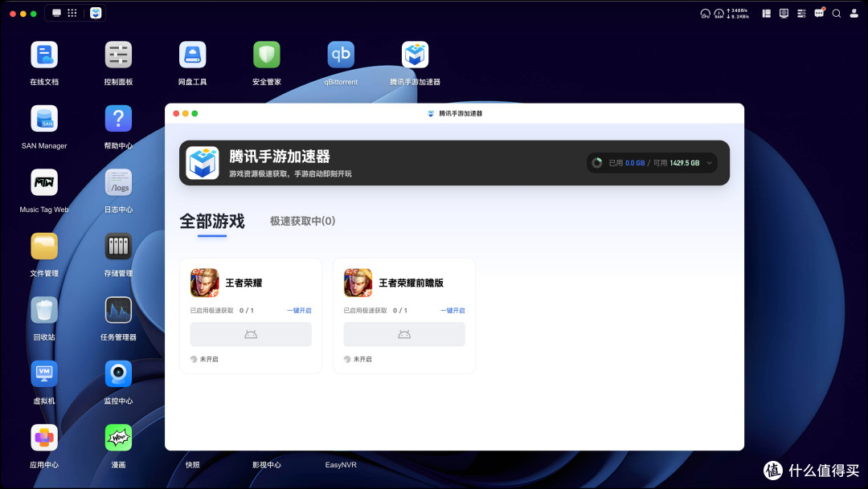Click the RAM gauge in top bar

coord(719,14)
